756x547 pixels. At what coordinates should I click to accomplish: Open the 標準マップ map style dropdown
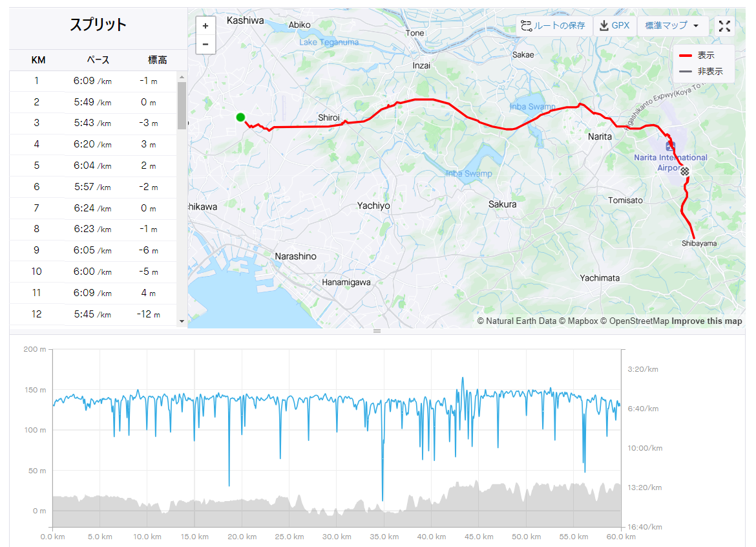click(672, 26)
